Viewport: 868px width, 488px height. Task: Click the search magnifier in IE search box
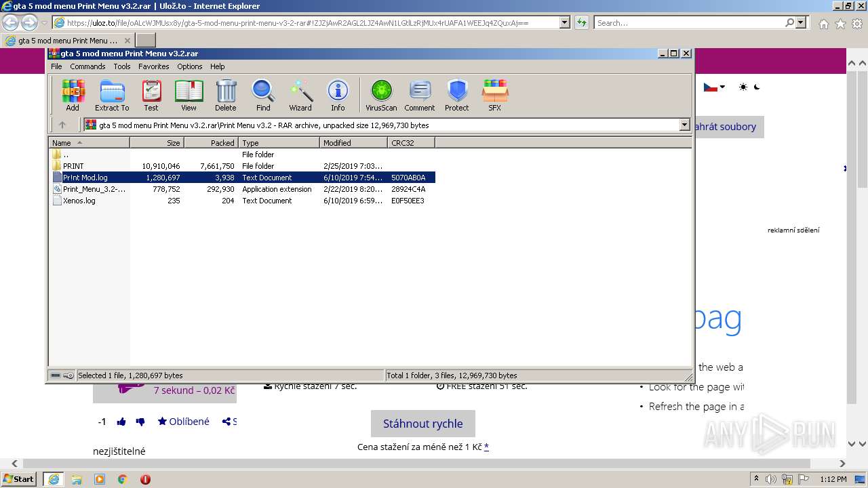click(x=789, y=22)
